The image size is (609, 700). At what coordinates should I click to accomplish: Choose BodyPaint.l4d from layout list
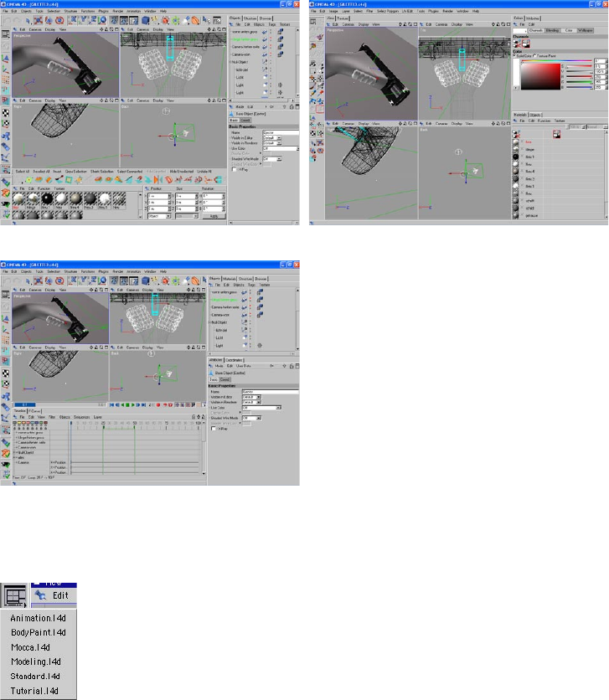(x=39, y=632)
